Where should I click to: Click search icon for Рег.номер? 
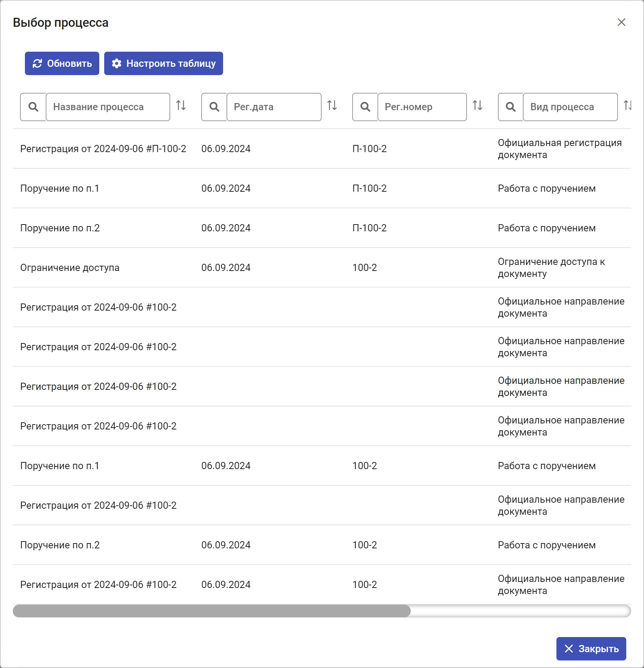pos(365,107)
